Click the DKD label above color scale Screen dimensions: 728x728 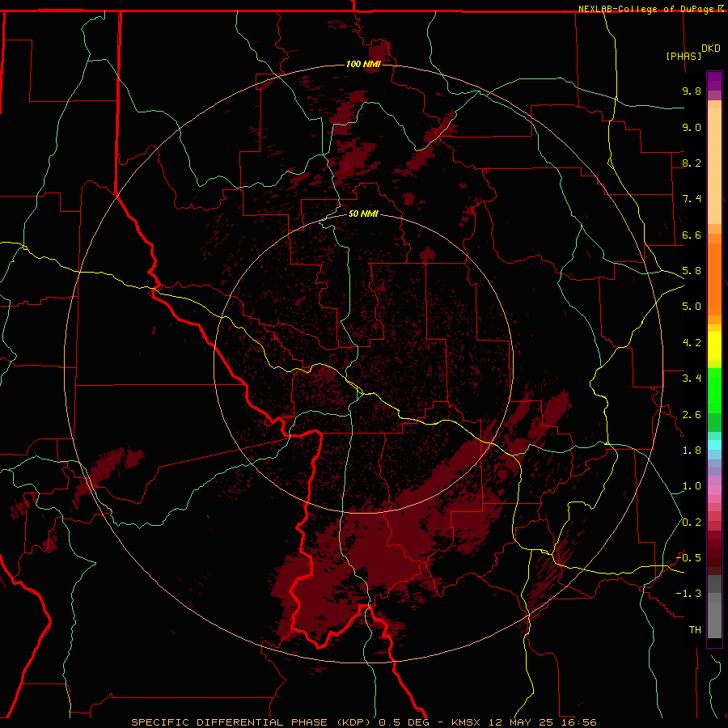[711, 49]
